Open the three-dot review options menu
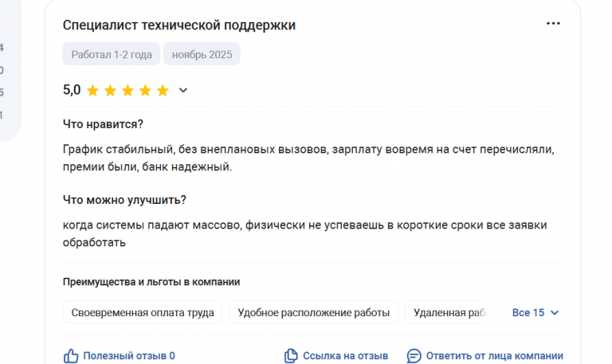 (553, 24)
